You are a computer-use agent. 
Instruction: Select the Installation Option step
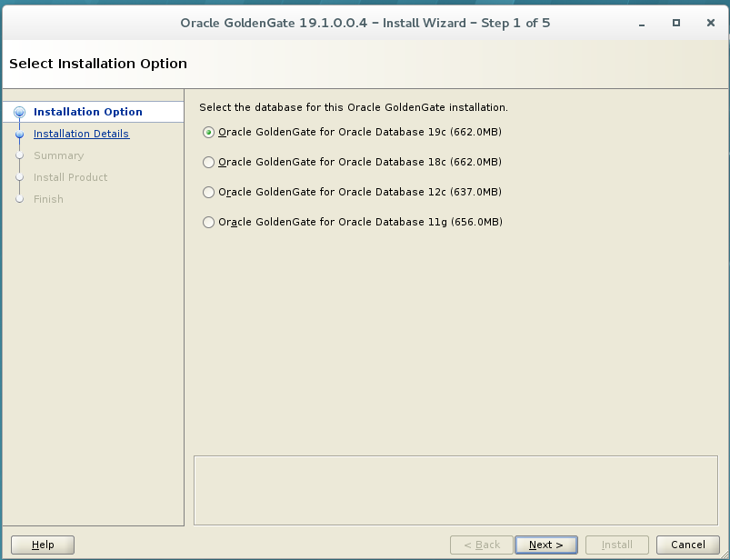click(x=88, y=112)
